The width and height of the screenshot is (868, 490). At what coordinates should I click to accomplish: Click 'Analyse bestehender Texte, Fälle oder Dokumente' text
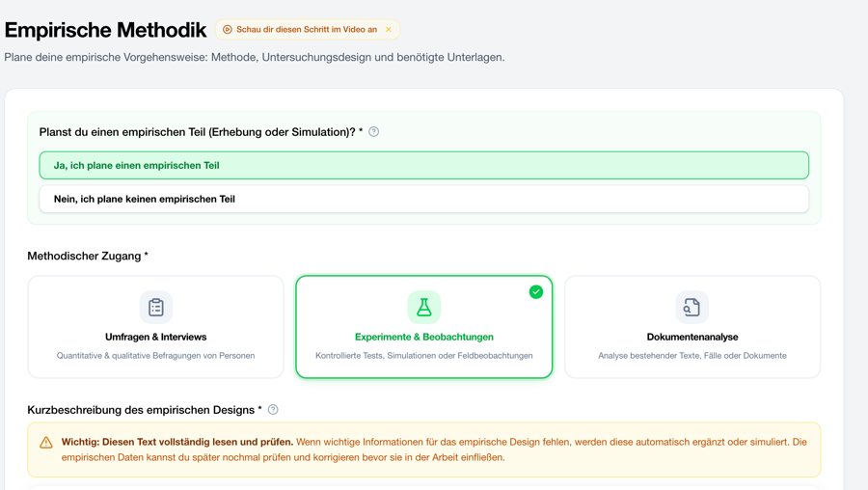[692, 356]
